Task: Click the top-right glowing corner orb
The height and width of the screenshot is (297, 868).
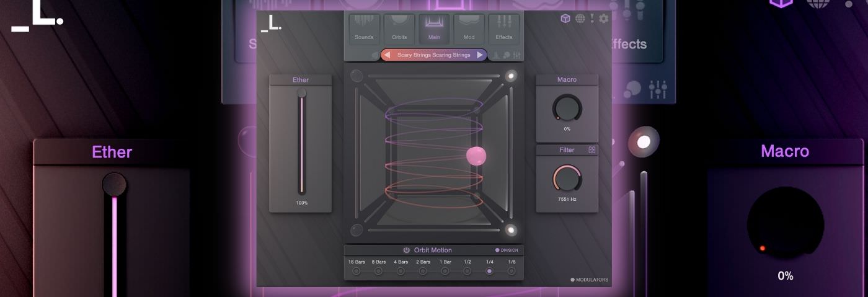Action: [x=511, y=76]
